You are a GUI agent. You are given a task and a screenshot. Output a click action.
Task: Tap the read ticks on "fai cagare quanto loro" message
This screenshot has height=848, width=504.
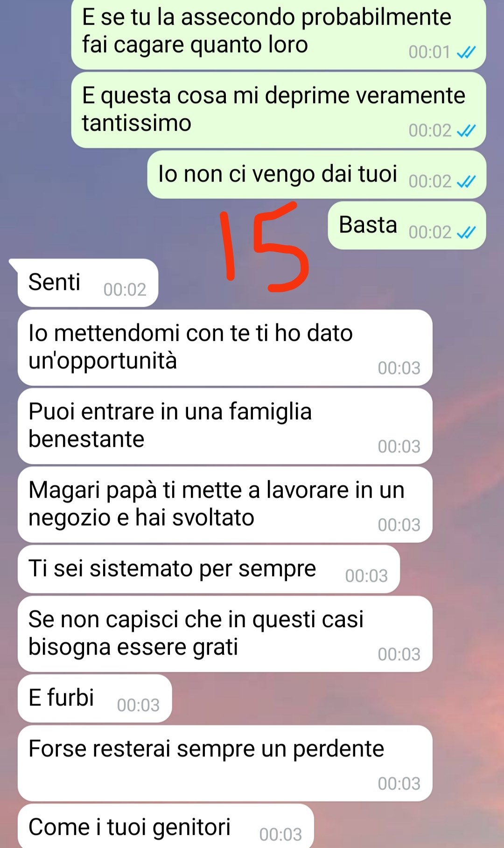point(466,52)
